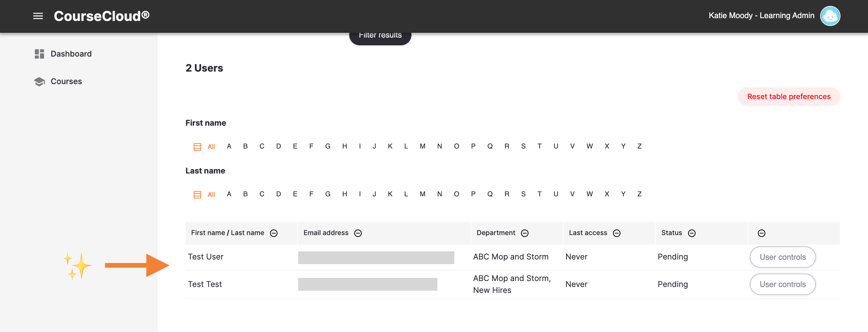868x332 pixels.
Task: Open the hamburger menu icon
Action: point(38,16)
